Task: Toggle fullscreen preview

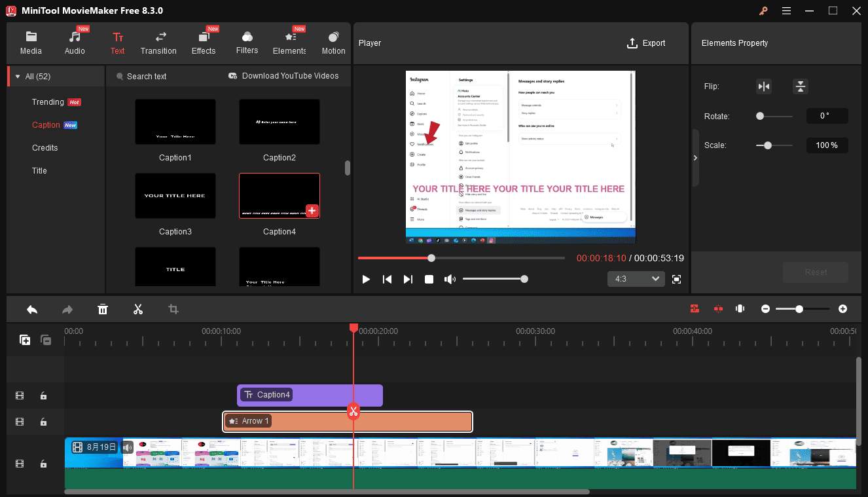Action: tap(677, 280)
